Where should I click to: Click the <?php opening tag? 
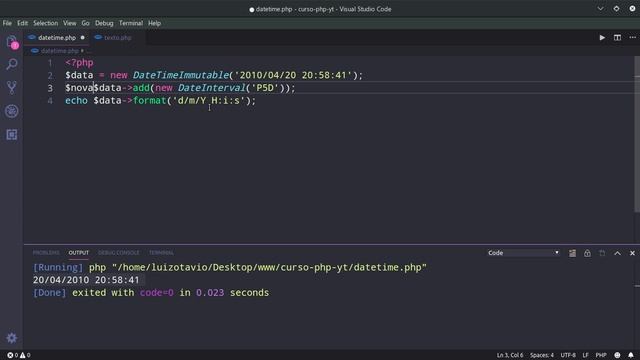click(79, 63)
